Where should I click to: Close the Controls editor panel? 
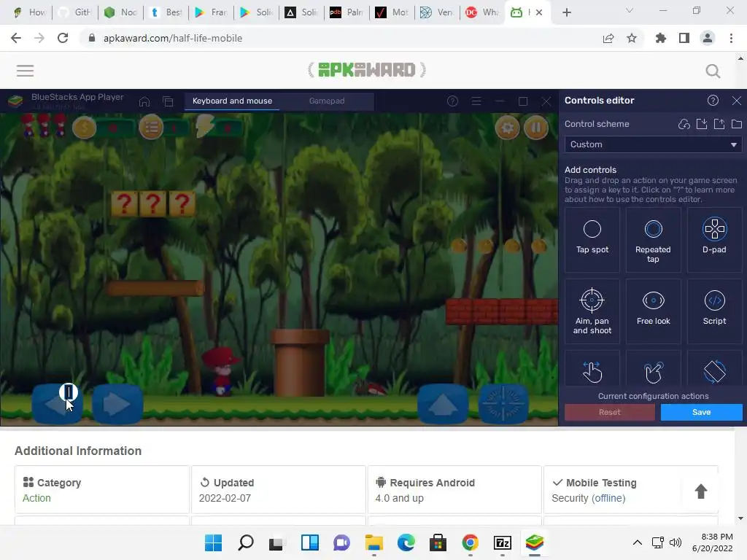pyautogui.click(x=737, y=101)
